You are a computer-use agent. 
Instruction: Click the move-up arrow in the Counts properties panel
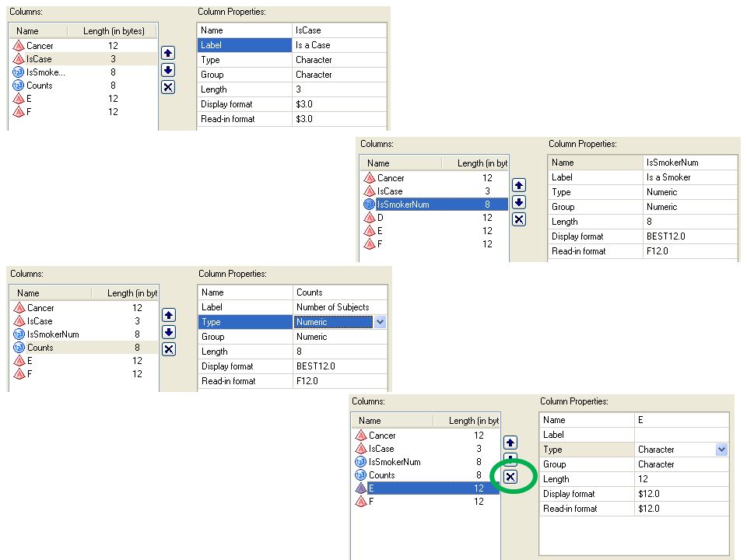169,315
